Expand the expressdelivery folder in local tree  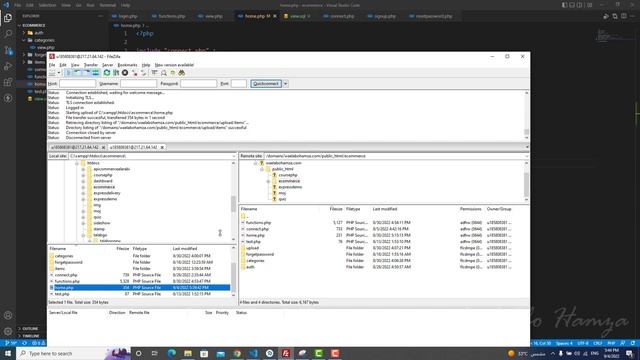pyautogui.click(x=83, y=193)
